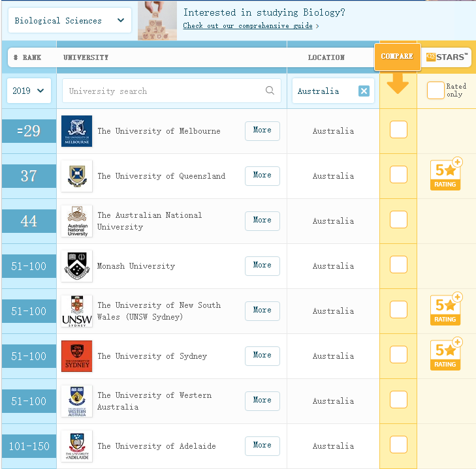Click the QS STARS header logo
Viewport: 476px width, 469px height.
tap(447, 57)
